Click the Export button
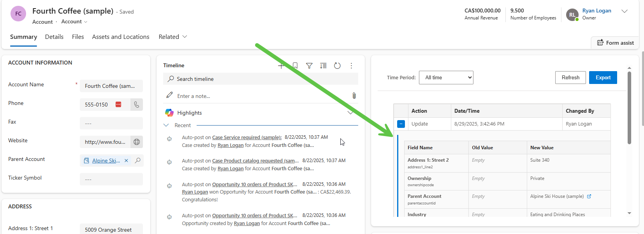This screenshot has width=644, height=234. (603, 77)
